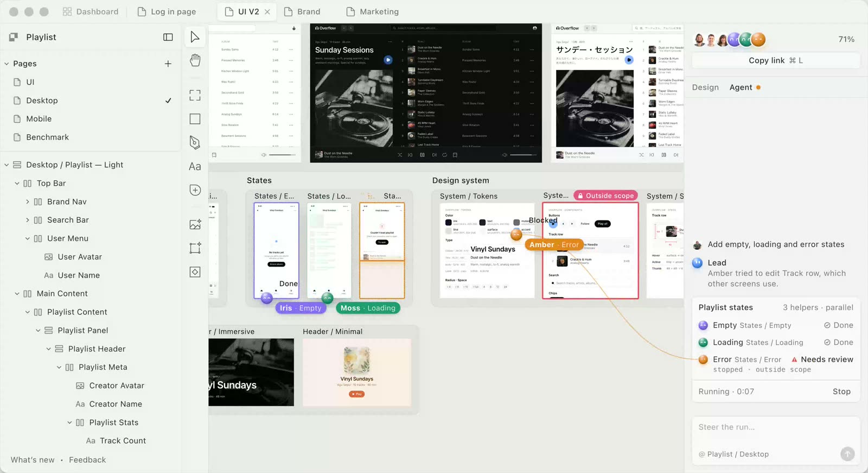Toggle the left sidebar panel
The height and width of the screenshot is (473, 868).
coord(168,37)
